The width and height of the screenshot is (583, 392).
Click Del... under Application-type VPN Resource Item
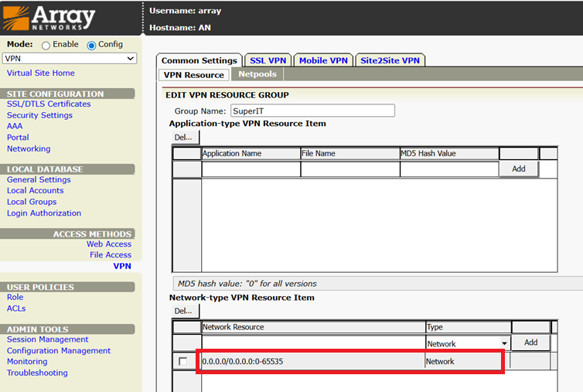pos(183,137)
